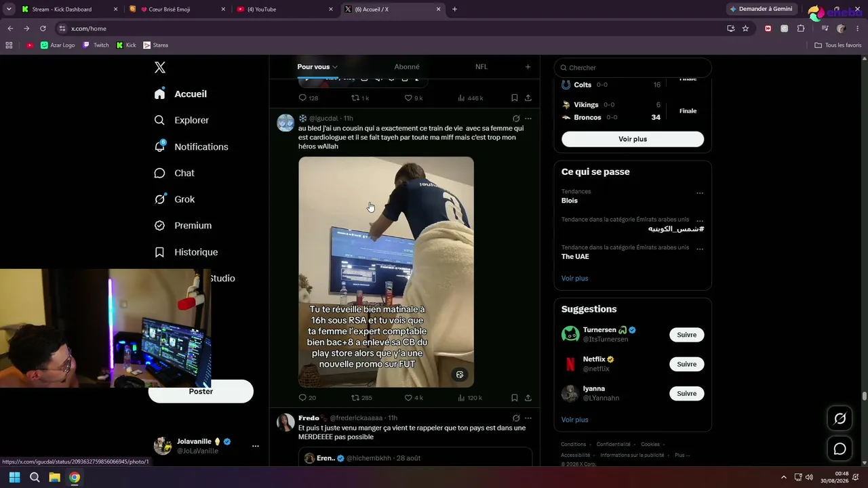Open Grok in X sidebar
The width and height of the screenshot is (868, 488).
[174, 199]
